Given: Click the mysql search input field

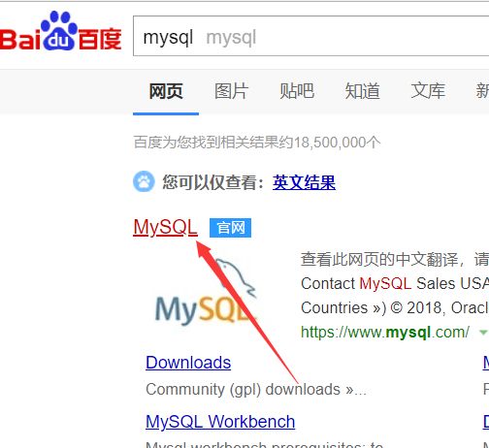Looking at the screenshot, I should 310,36.
